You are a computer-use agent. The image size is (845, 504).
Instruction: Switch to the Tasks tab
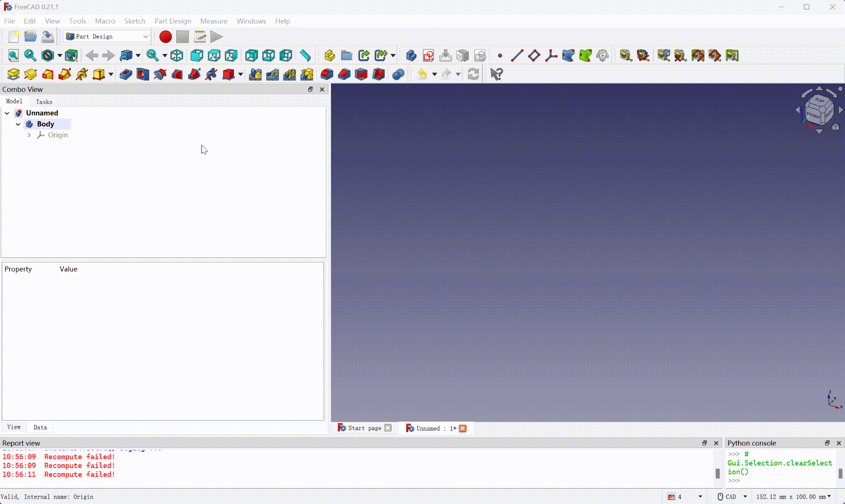point(44,102)
